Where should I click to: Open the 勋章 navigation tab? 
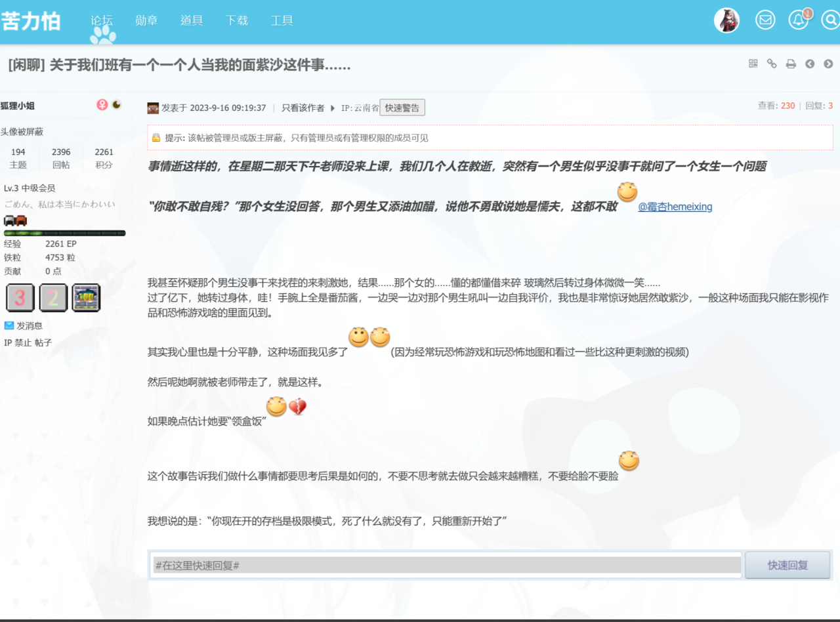146,20
